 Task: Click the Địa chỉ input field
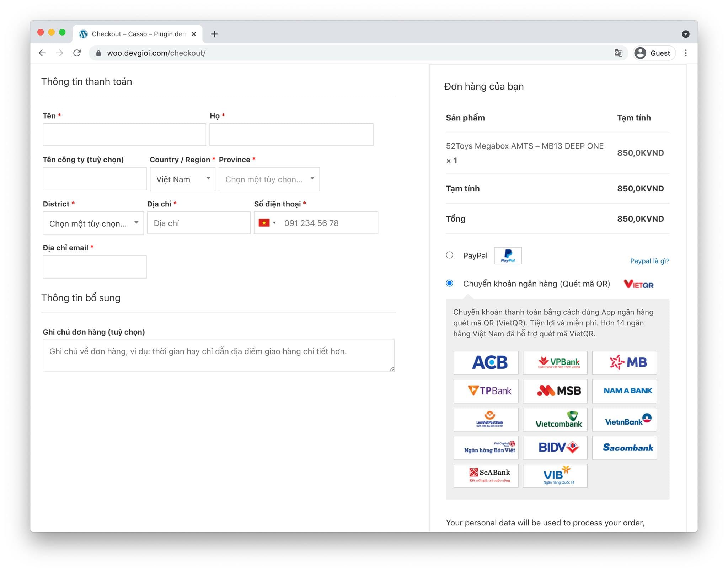click(x=199, y=223)
